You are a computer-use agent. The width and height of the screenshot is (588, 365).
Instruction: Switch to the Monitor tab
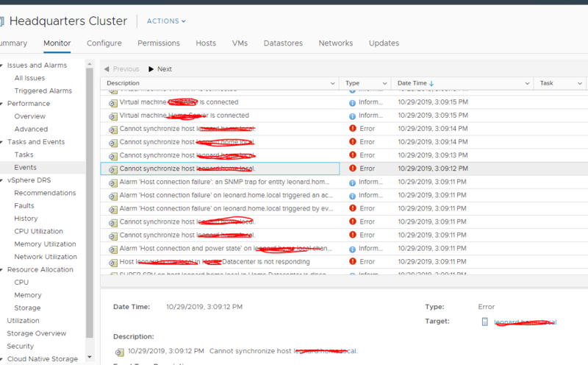57,43
